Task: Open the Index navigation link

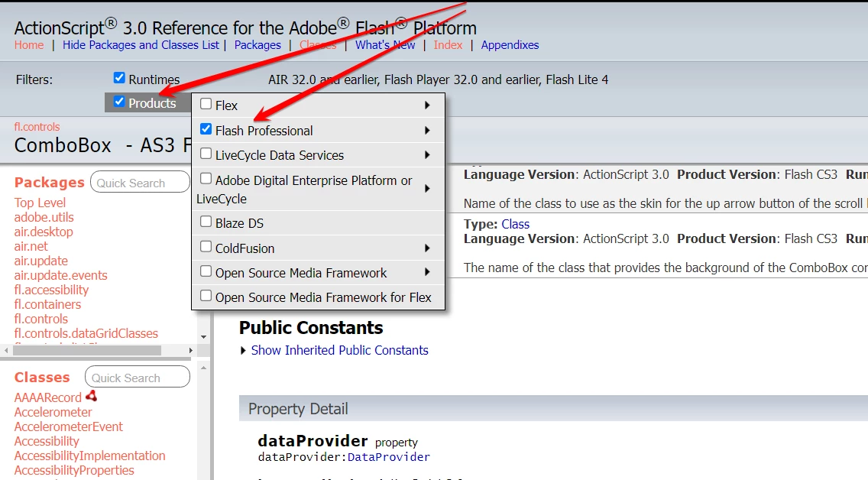Action: coord(448,45)
